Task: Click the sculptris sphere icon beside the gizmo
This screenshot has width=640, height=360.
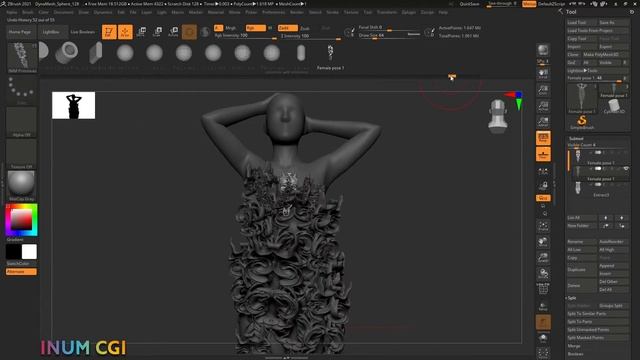Action: pos(205,32)
